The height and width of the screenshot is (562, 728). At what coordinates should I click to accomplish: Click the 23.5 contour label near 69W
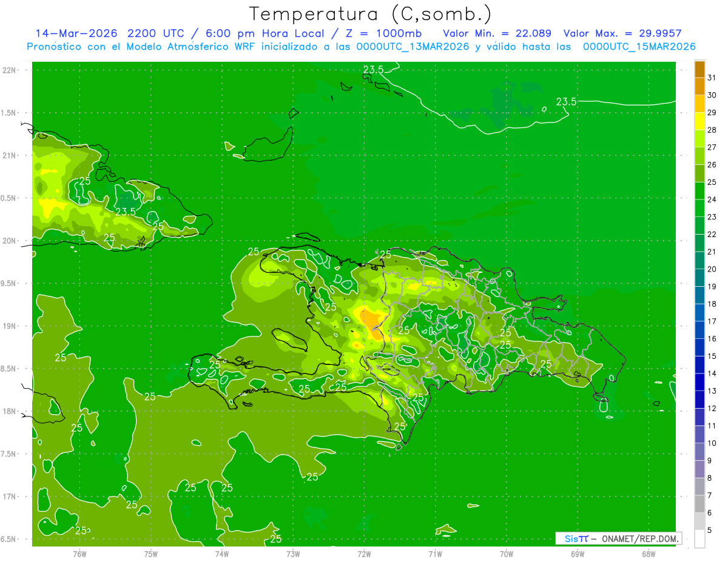[x=566, y=102]
